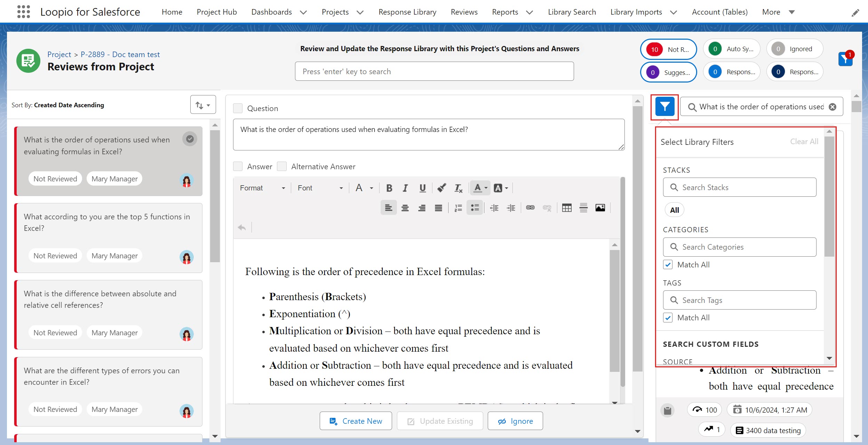The height and width of the screenshot is (445, 868).
Task: Click Clear All library filters
Action: [x=804, y=142]
